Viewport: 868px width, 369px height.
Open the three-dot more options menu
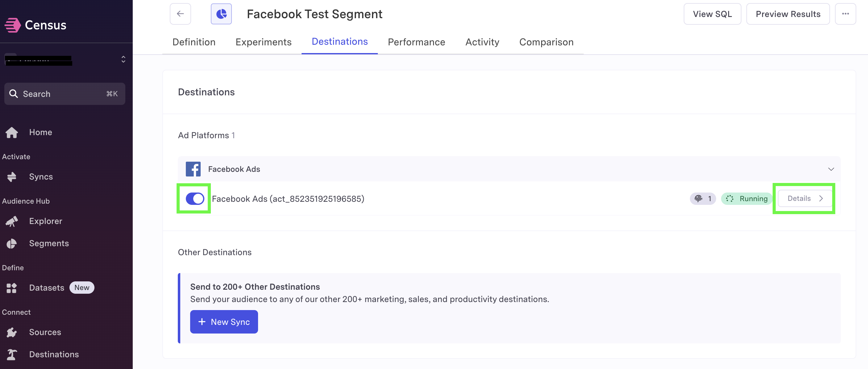tap(845, 14)
